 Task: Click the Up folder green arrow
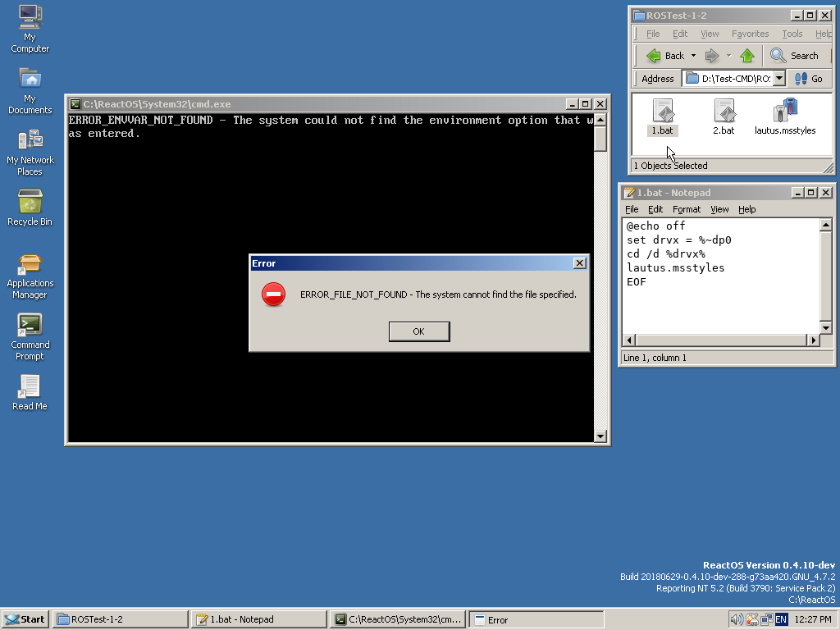coord(746,56)
